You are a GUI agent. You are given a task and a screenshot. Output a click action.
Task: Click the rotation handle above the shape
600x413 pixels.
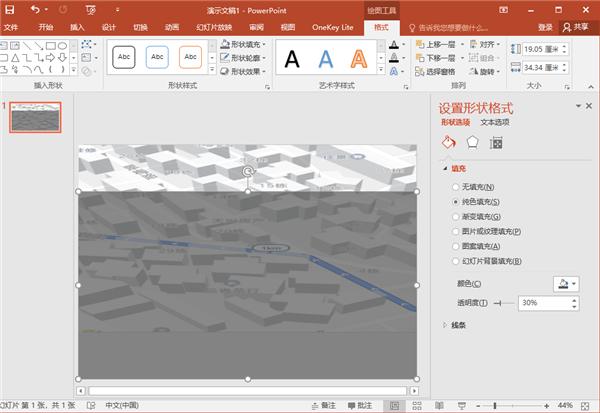click(x=248, y=171)
